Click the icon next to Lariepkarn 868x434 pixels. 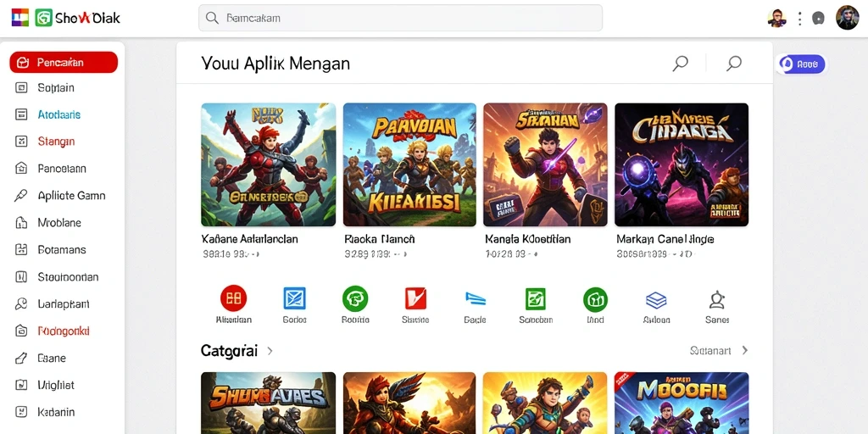(x=21, y=304)
